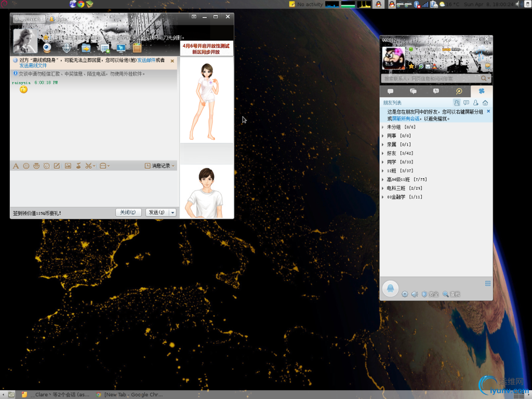Click the 关闭(C) close chat button
The height and width of the screenshot is (399, 532).
pyautogui.click(x=128, y=212)
